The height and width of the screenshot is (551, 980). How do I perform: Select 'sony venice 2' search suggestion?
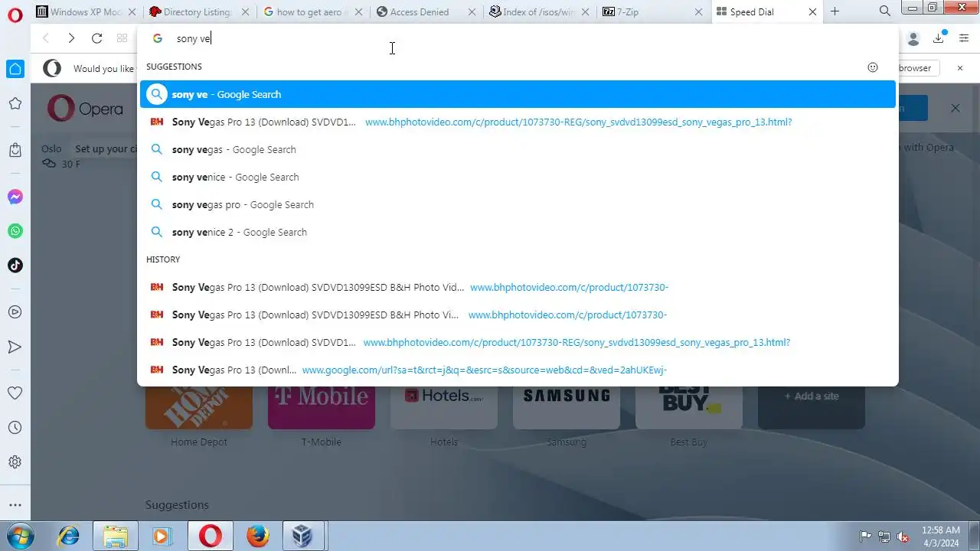click(x=518, y=232)
